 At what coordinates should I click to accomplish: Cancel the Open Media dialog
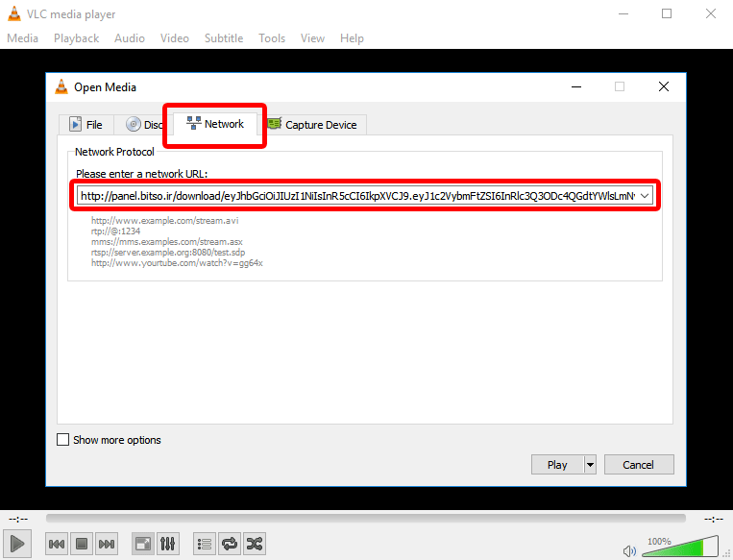(x=638, y=465)
